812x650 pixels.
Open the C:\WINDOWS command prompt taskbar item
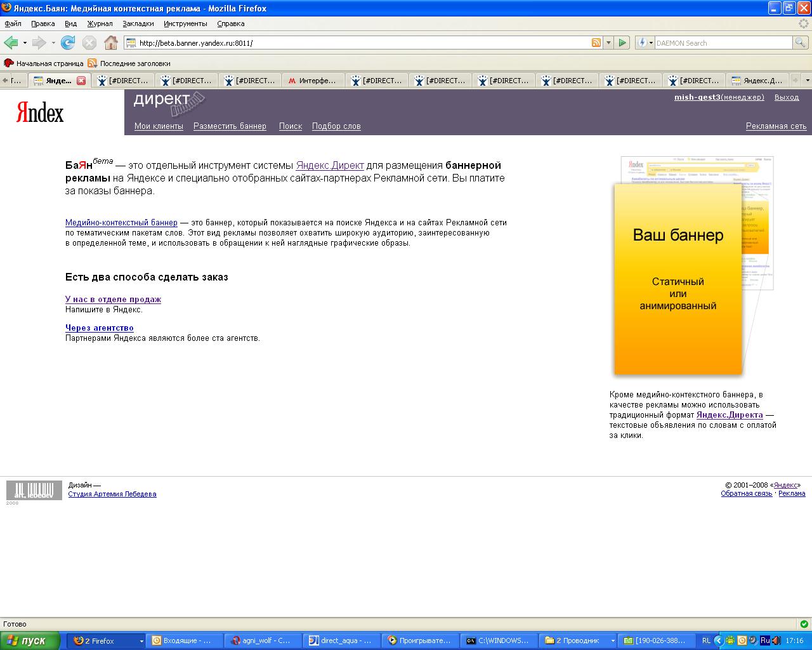(499, 641)
